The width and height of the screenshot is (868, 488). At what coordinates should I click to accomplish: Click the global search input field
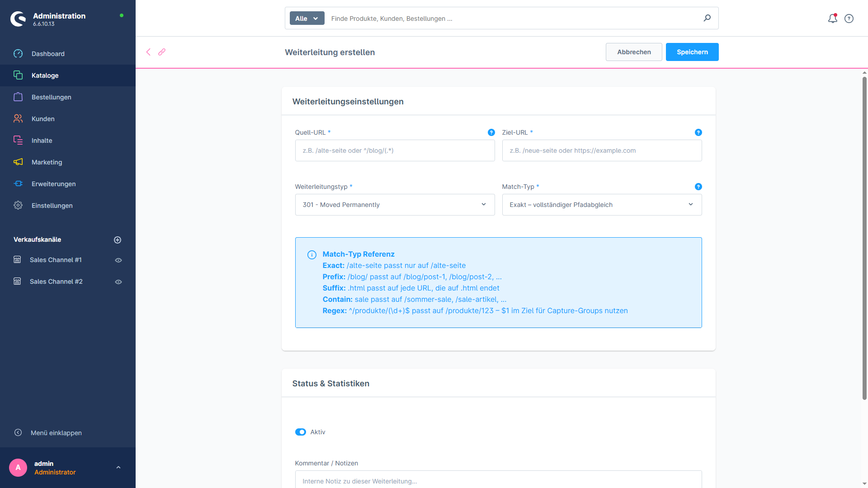point(513,19)
